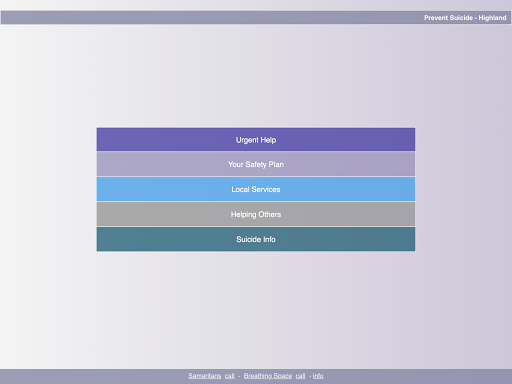View Breathing Space info via info link
512x384 pixels.
tap(318, 376)
